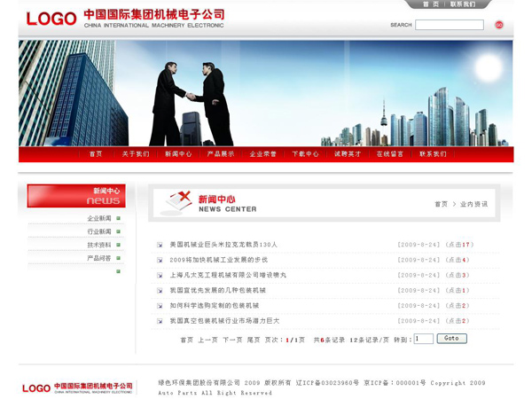The width and height of the screenshot is (532, 407).
Task: Click the green square beside 产品问答
Action: (x=118, y=258)
